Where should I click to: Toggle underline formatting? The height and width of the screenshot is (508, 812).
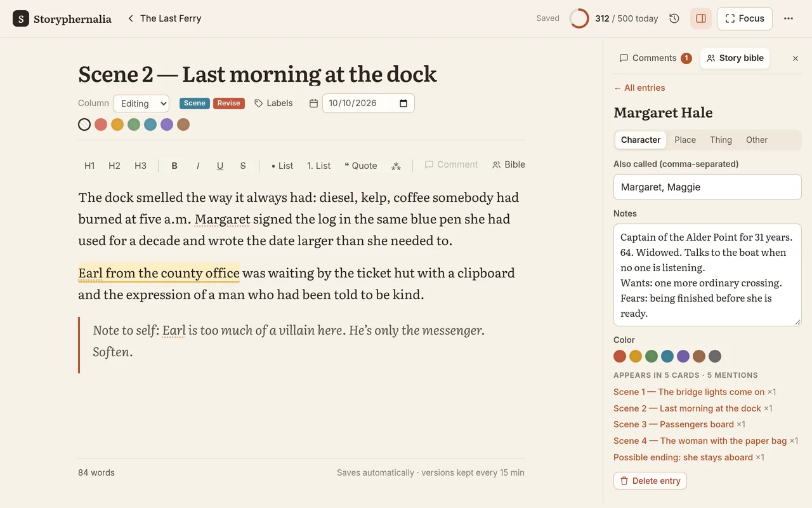click(x=220, y=166)
